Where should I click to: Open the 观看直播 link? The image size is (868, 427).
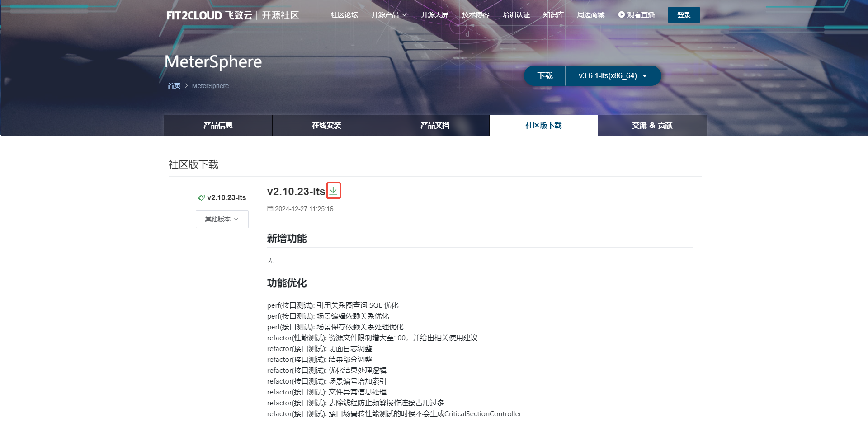(x=637, y=15)
